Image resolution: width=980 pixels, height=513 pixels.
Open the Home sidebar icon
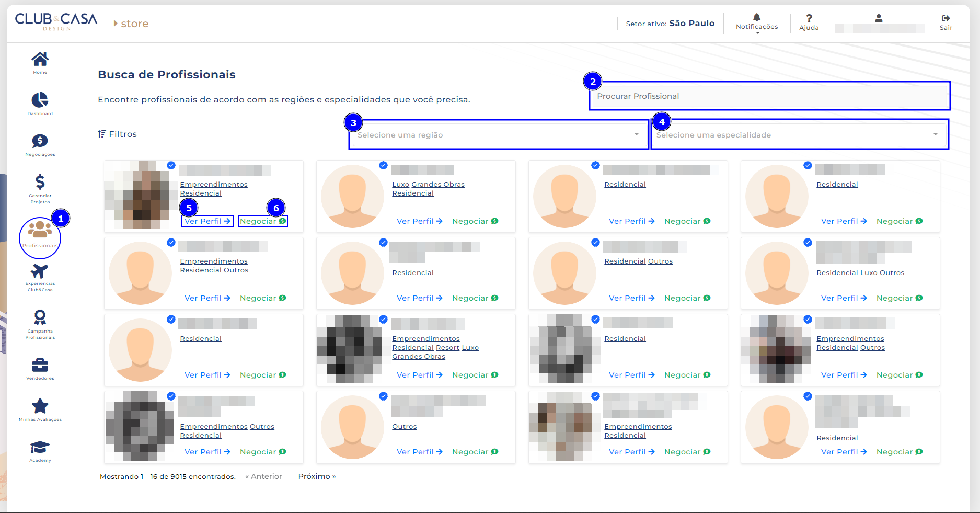click(x=40, y=59)
